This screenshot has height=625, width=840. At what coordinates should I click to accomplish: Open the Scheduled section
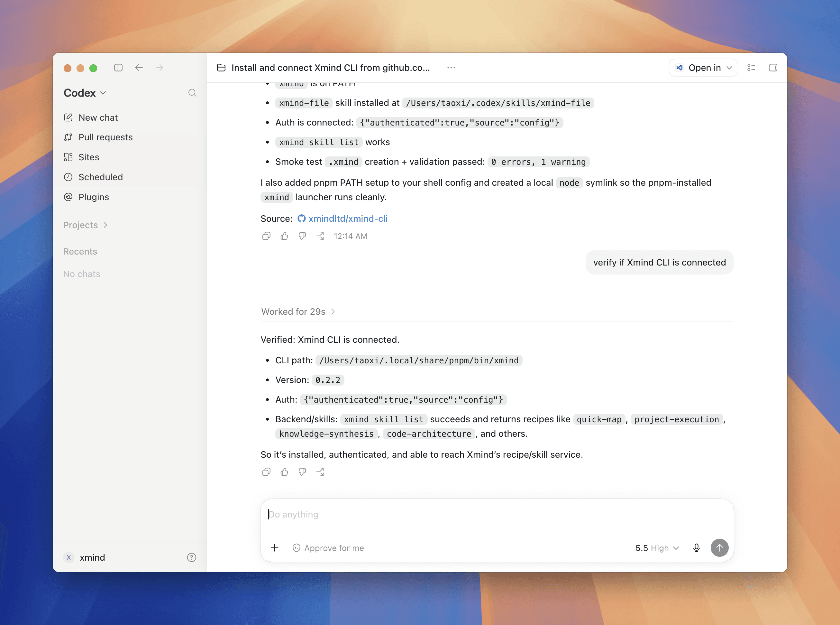(93, 177)
